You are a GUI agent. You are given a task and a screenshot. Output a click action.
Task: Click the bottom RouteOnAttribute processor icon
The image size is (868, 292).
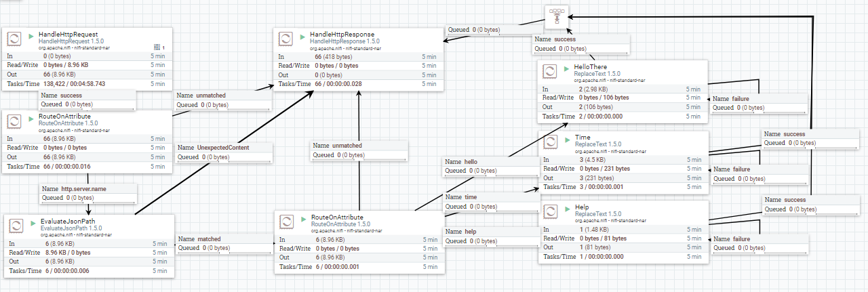click(x=287, y=222)
